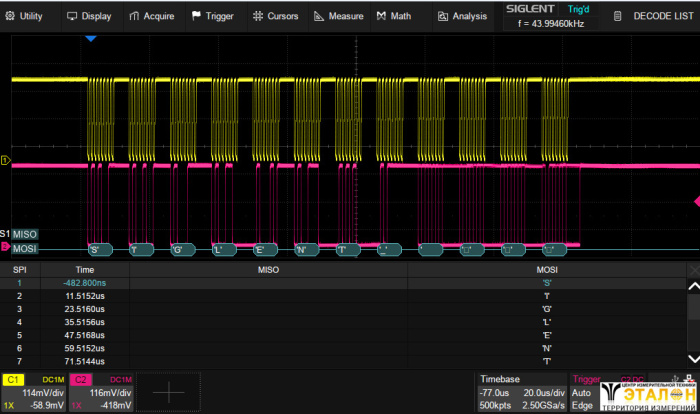Open the Timebase settings box

coord(520,393)
